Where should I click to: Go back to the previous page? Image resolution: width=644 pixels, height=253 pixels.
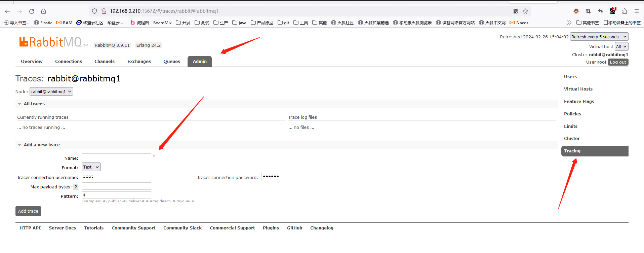(7, 11)
